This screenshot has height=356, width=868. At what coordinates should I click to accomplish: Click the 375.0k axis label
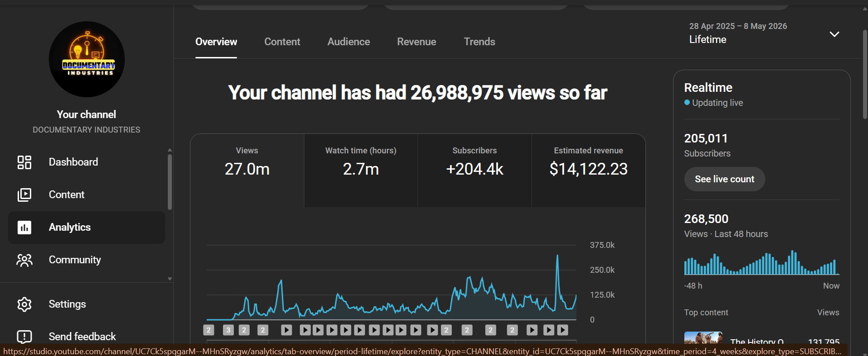(602, 245)
